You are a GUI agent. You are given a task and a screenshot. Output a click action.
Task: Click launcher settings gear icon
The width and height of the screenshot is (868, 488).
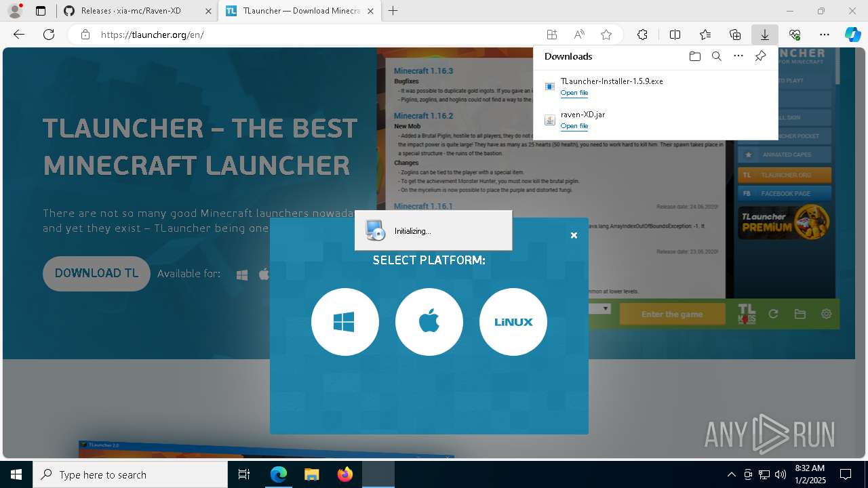[826, 314]
